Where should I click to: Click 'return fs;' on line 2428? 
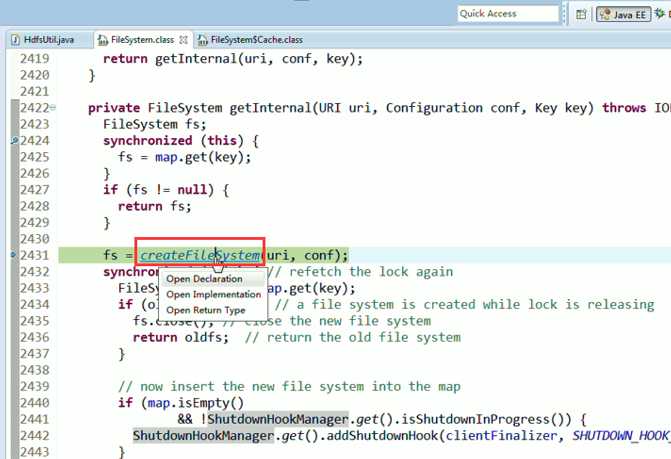[x=154, y=206]
